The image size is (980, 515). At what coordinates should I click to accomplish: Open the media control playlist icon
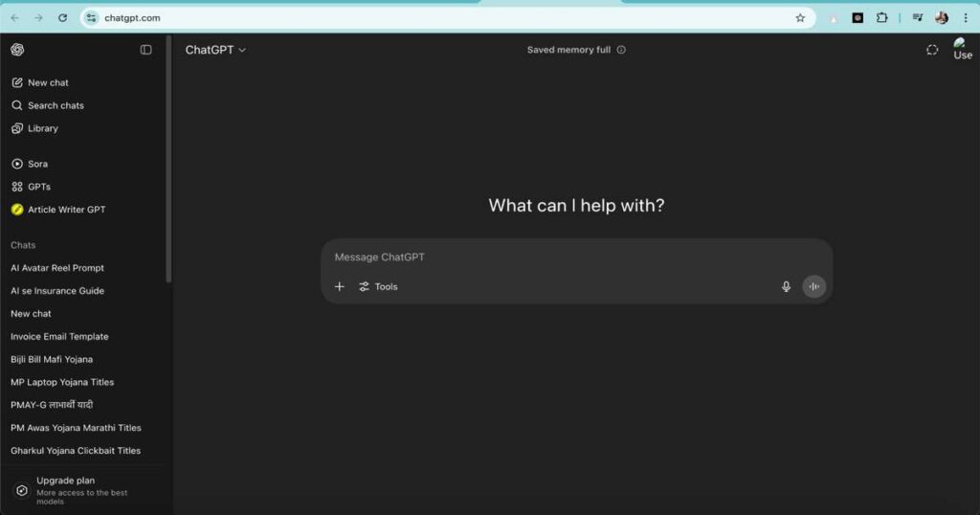[918, 17]
